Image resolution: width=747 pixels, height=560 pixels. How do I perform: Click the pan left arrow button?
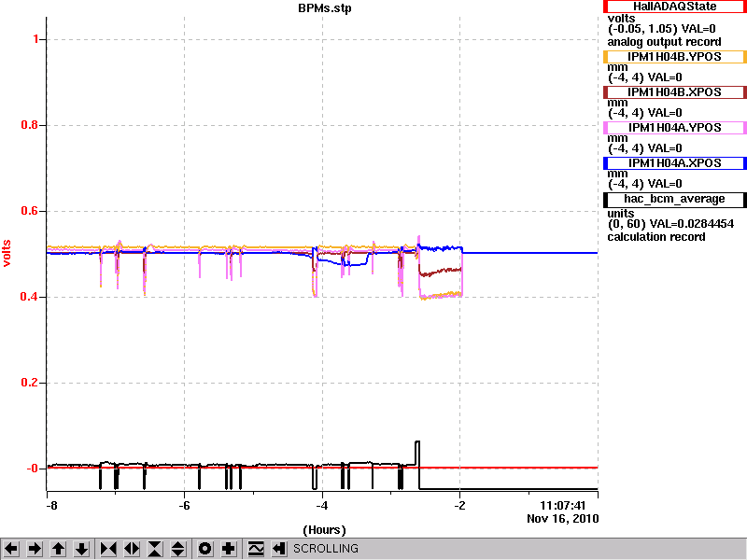(11, 549)
